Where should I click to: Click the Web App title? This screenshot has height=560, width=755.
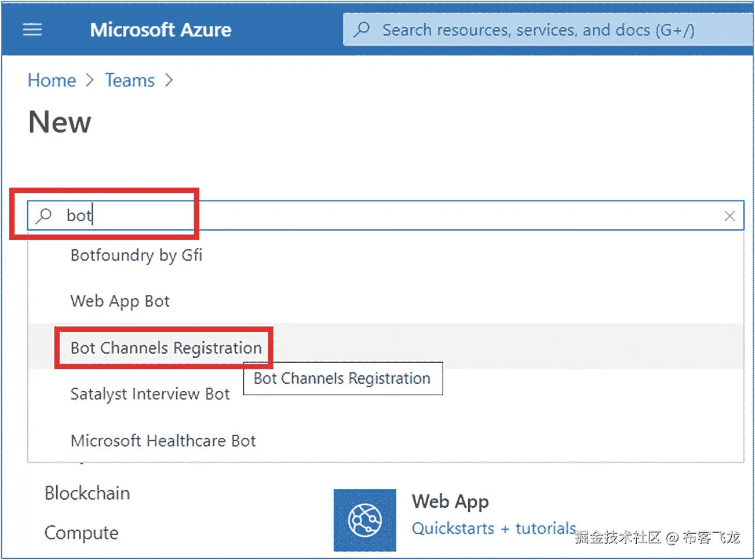[x=450, y=501]
